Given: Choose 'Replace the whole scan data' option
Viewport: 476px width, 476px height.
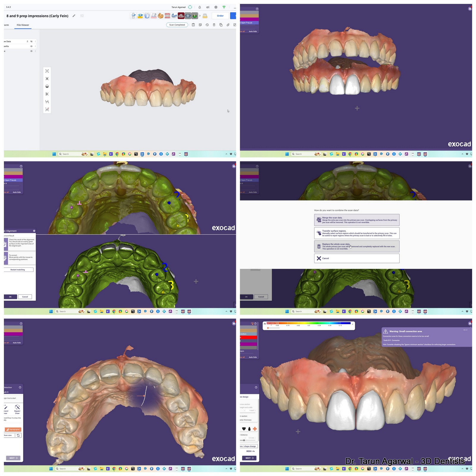Looking at the screenshot, I should tap(356, 246).
